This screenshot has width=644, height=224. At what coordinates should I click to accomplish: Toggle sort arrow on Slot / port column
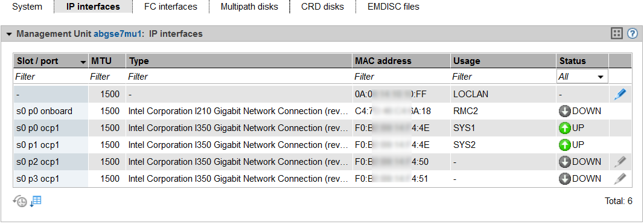tap(83, 62)
